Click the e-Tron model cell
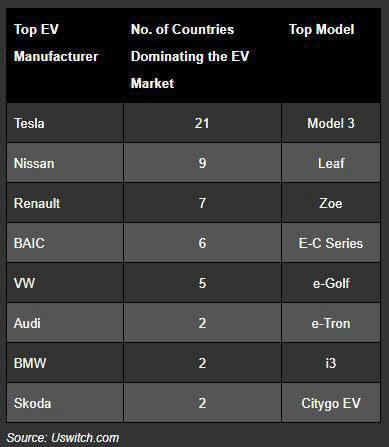 331,323
